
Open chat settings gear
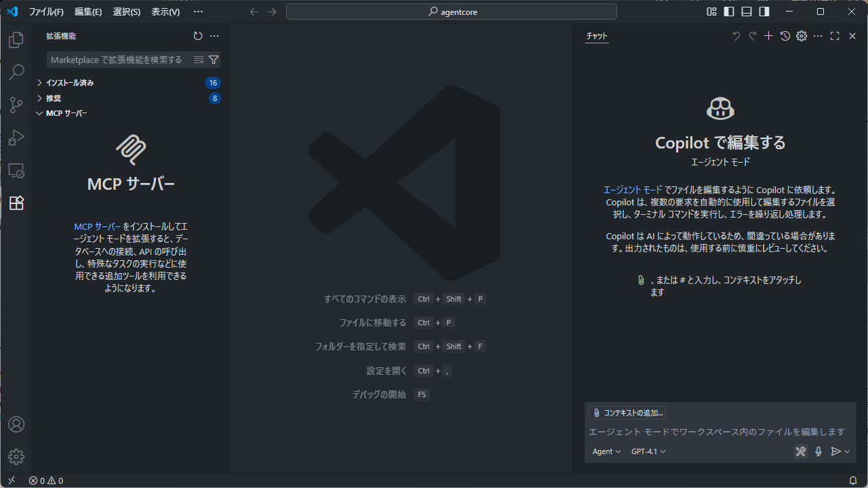[802, 36]
